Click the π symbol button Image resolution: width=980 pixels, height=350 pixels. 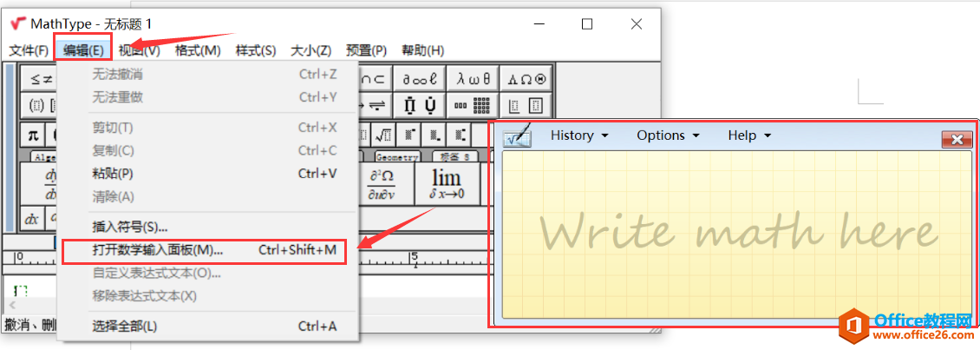coord(33,135)
